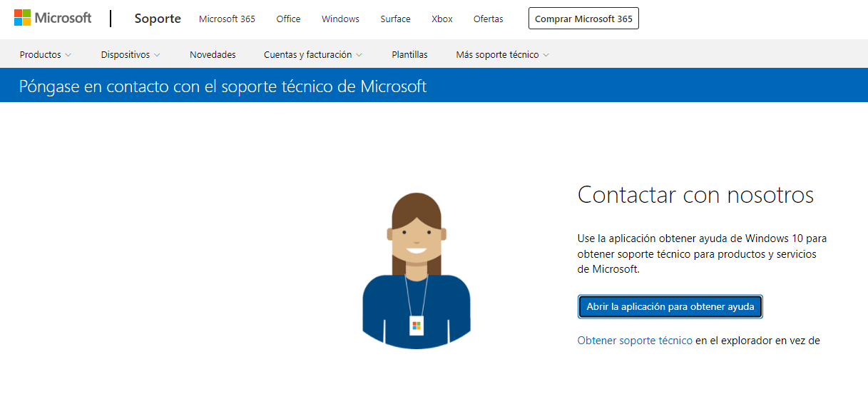868x407 pixels.
Task: Expand Cuentas y facturación dropdown
Action: [x=313, y=54]
